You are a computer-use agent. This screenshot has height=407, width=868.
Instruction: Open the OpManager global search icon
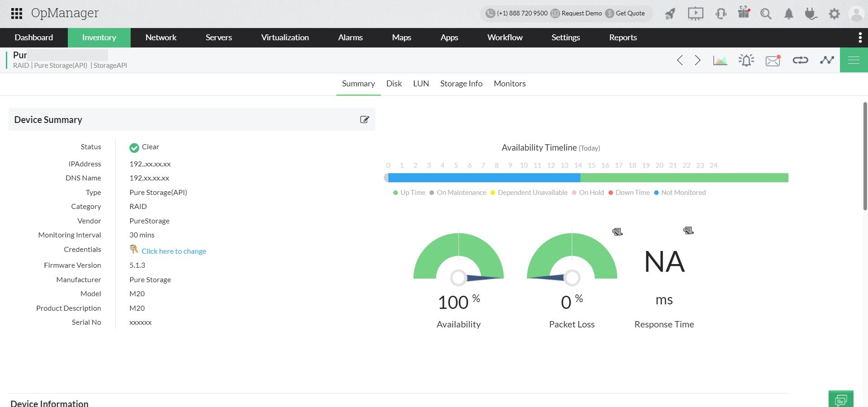click(766, 14)
